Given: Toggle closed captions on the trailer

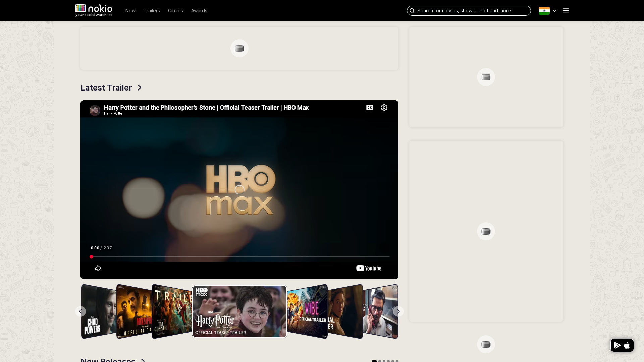Looking at the screenshot, I should click(370, 108).
